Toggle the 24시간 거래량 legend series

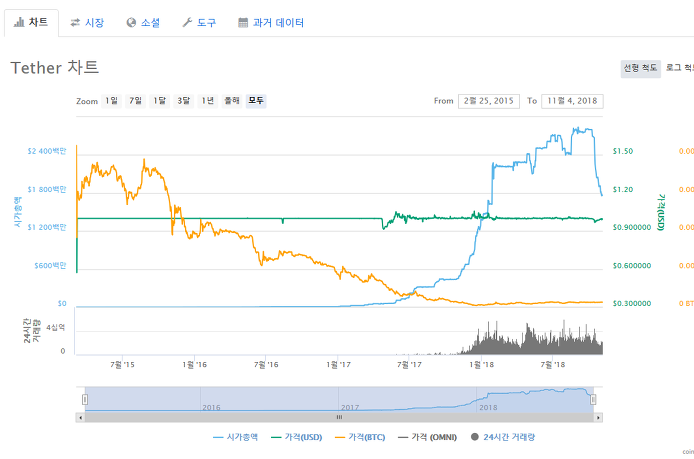pos(503,437)
